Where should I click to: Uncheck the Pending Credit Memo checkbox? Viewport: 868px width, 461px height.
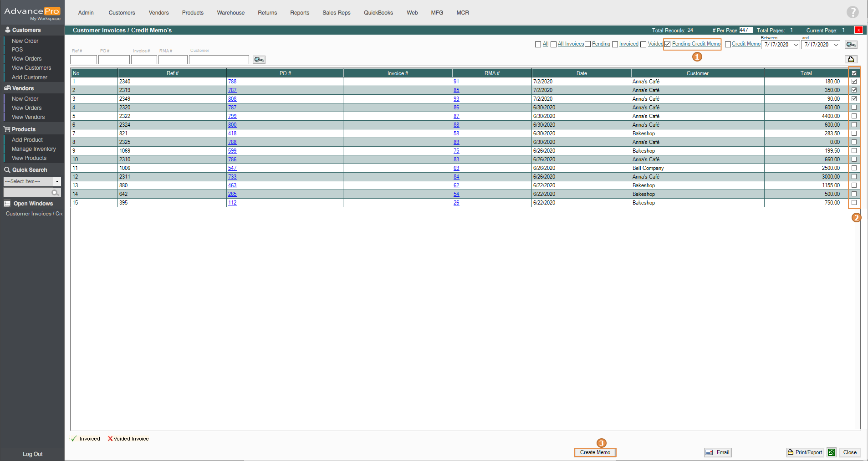point(668,44)
